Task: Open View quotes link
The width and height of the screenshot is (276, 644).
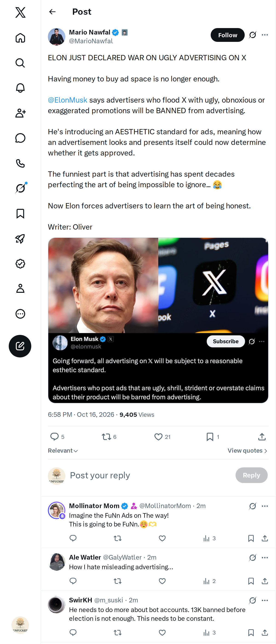Action: pos(247,451)
